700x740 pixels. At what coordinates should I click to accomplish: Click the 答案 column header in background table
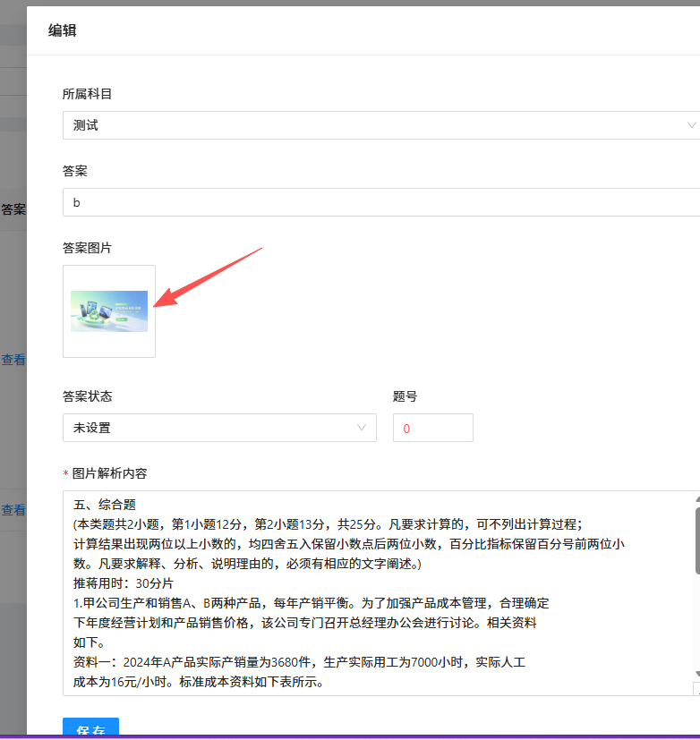pyautogui.click(x=13, y=209)
